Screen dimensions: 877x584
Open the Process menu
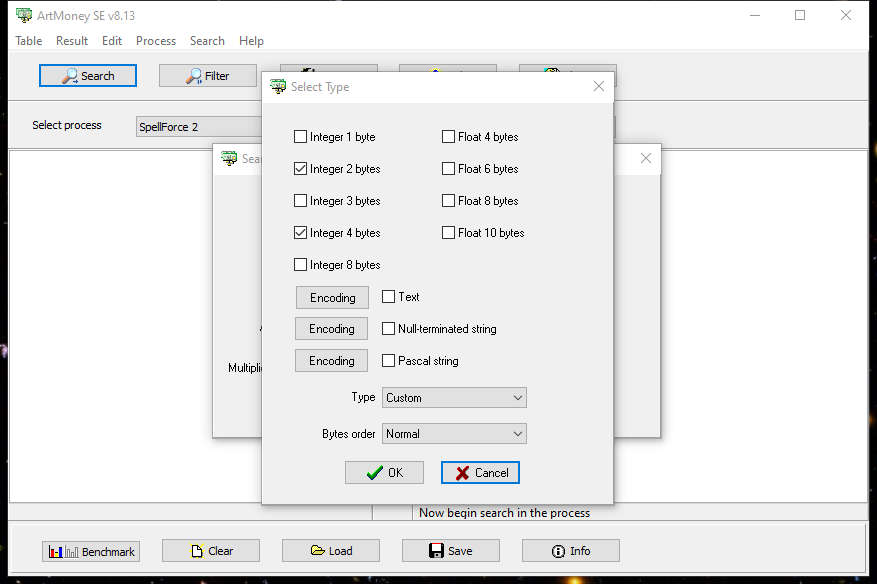[155, 41]
